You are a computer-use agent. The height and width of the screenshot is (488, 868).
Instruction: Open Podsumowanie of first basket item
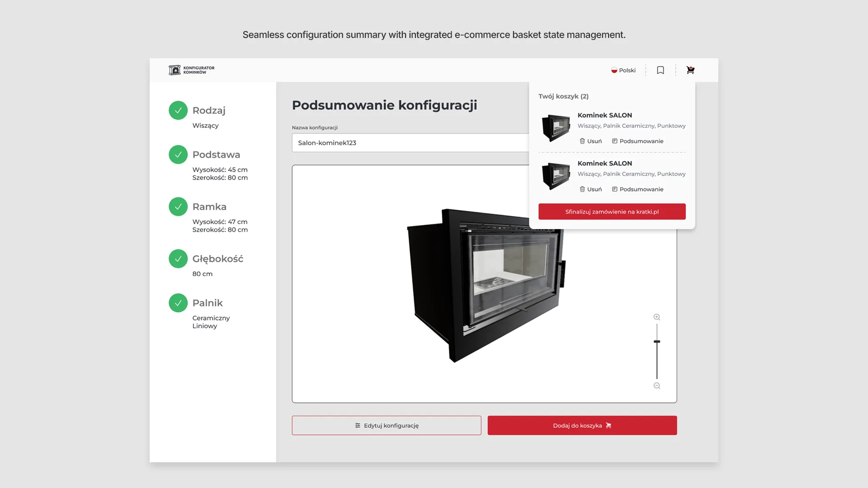click(637, 141)
